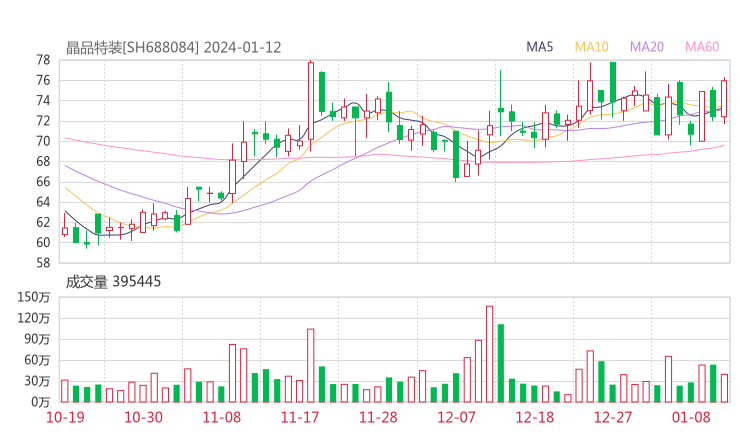The height and width of the screenshot is (440, 740).
Task: Click the MA5 legend label
Action: [x=539, y=47]
